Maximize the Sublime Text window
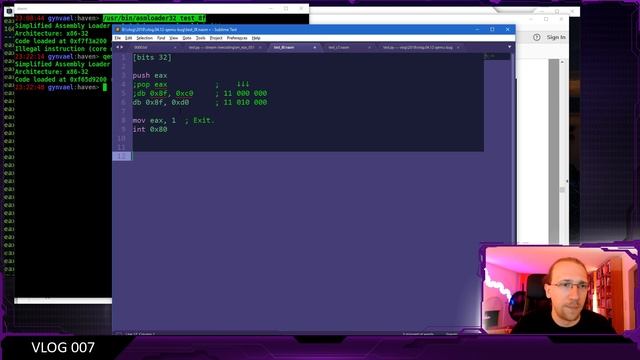This screenshot has height=360, width=640. 492,29
